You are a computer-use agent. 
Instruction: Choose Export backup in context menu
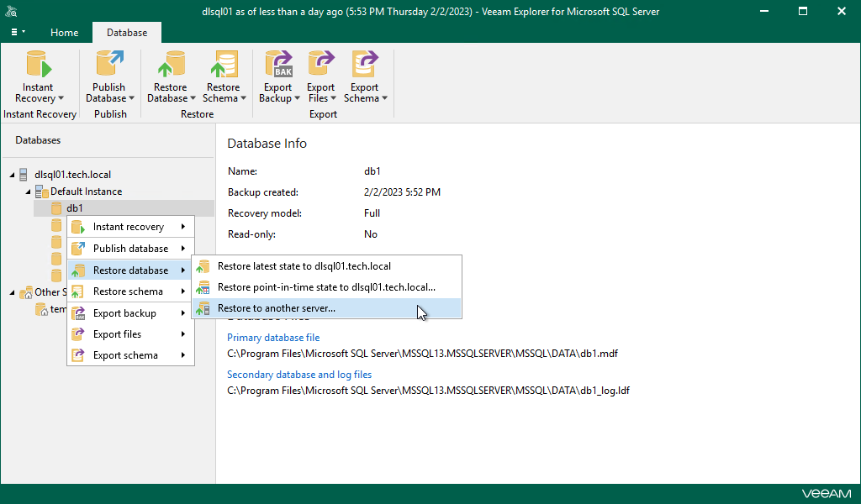(130, 313)
